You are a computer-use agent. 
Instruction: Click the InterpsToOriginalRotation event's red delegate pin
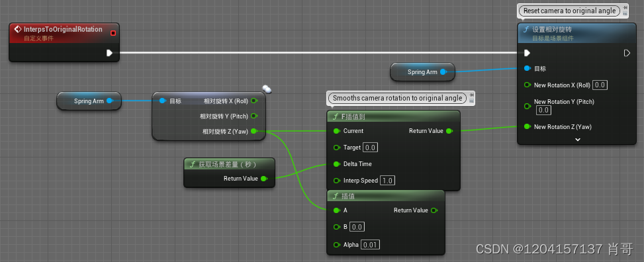[113, 33]
